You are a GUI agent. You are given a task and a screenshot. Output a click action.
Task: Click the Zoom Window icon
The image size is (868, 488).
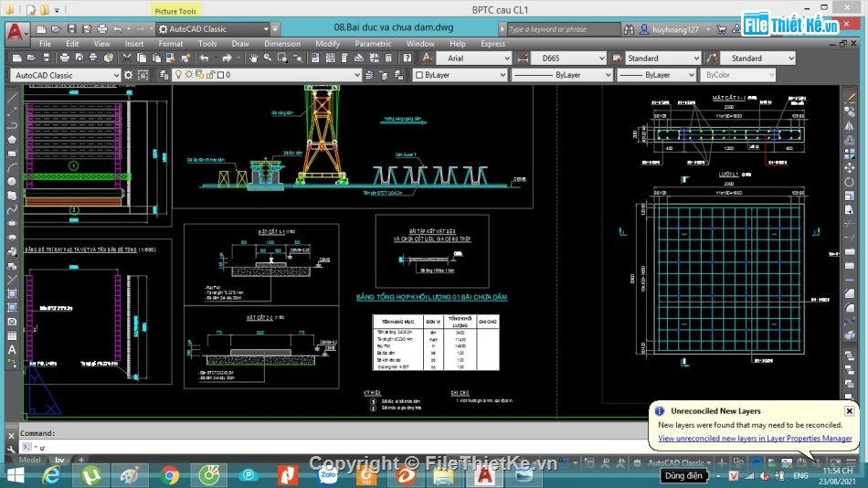(x=282, y=58)
